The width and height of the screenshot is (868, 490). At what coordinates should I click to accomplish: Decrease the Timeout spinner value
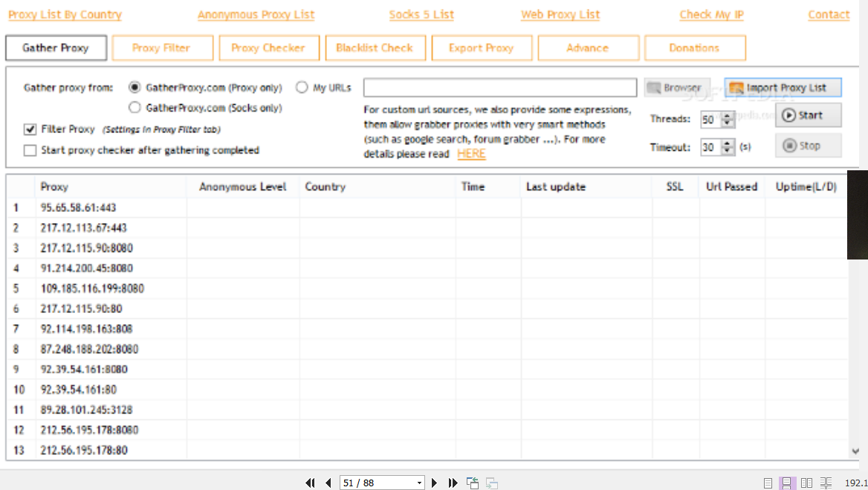(728, 151)
